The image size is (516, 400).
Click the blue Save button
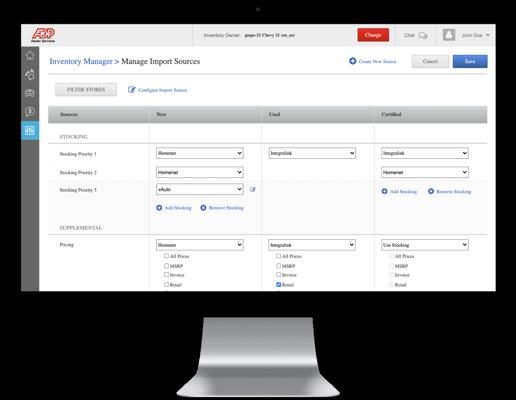coord(470,61)
